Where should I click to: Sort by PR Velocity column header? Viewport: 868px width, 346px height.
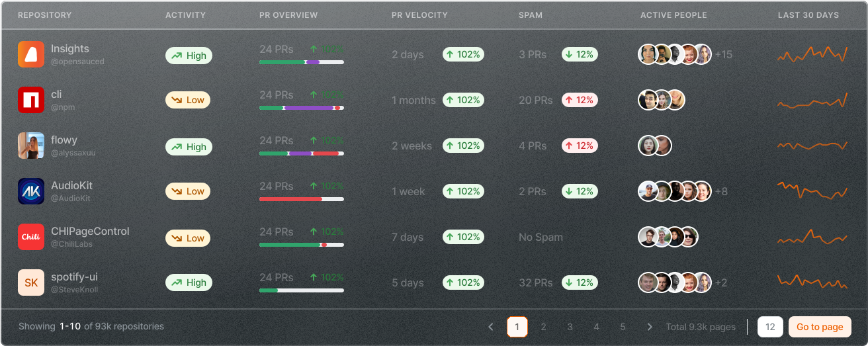419,15
